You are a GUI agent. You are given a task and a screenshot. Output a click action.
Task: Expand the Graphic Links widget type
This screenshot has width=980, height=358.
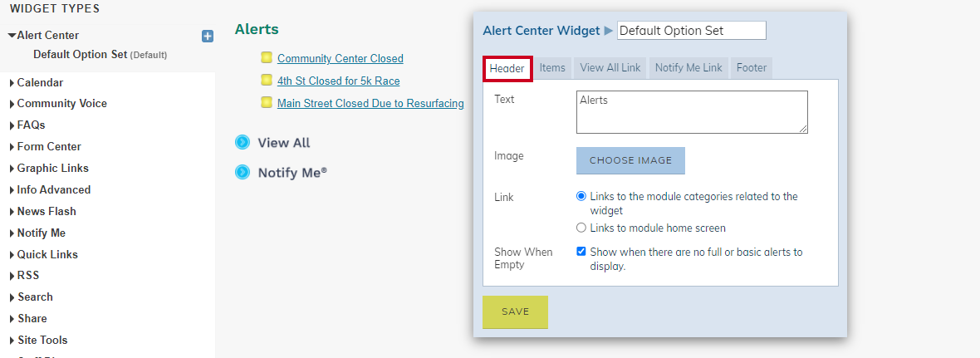click(x=12, y=169)
